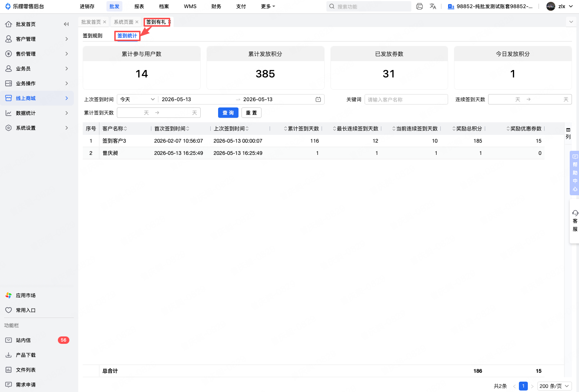
Task: Open the 今天 time range dropdown
Action: coord(138,99)
